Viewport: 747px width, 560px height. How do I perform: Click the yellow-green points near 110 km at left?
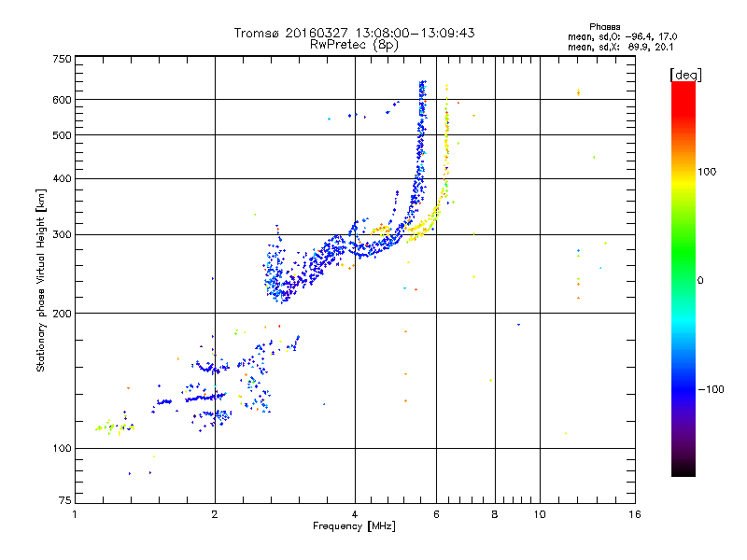coord(114,427)
